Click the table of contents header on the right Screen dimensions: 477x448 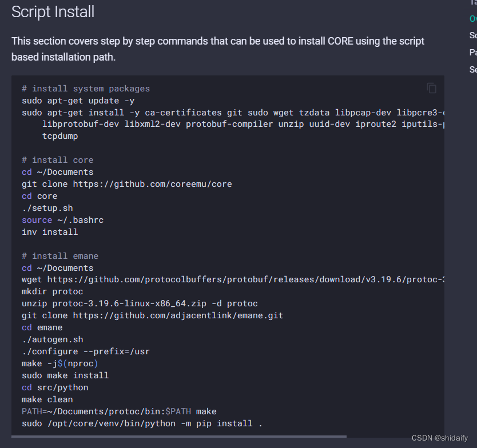tap(473, 3)
